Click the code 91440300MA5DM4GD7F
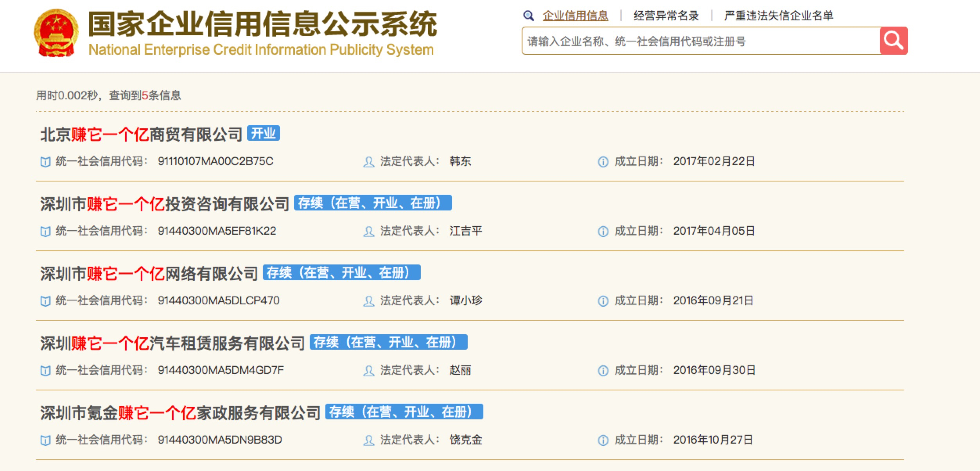 [221, 370]
